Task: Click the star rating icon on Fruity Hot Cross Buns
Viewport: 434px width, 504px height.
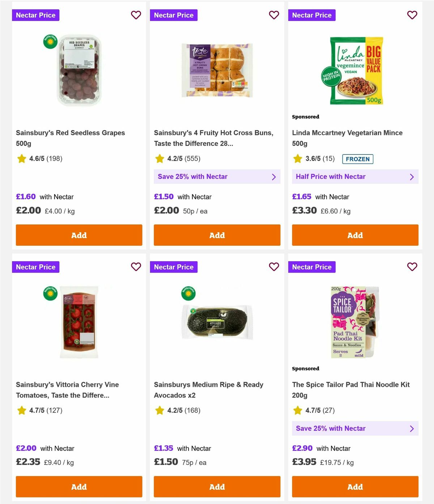Action: pos(159,158)
